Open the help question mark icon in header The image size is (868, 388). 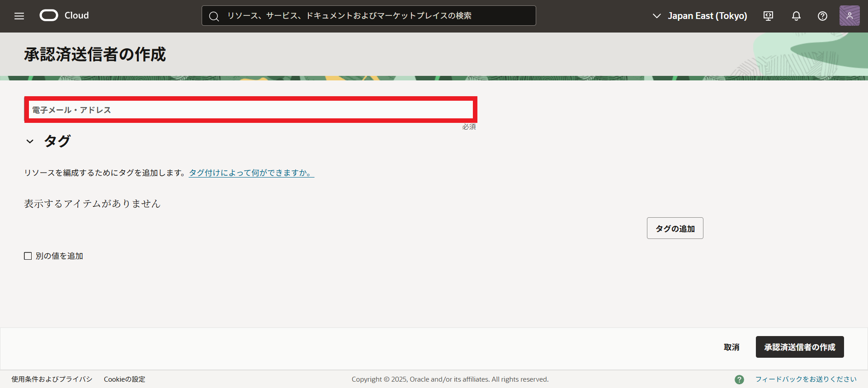(822, 16)
